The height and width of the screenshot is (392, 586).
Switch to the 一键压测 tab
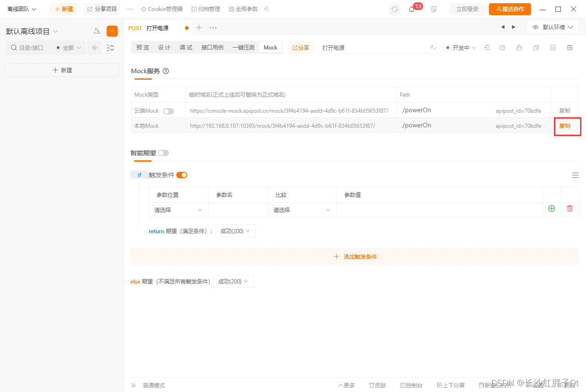coord(243,48)
